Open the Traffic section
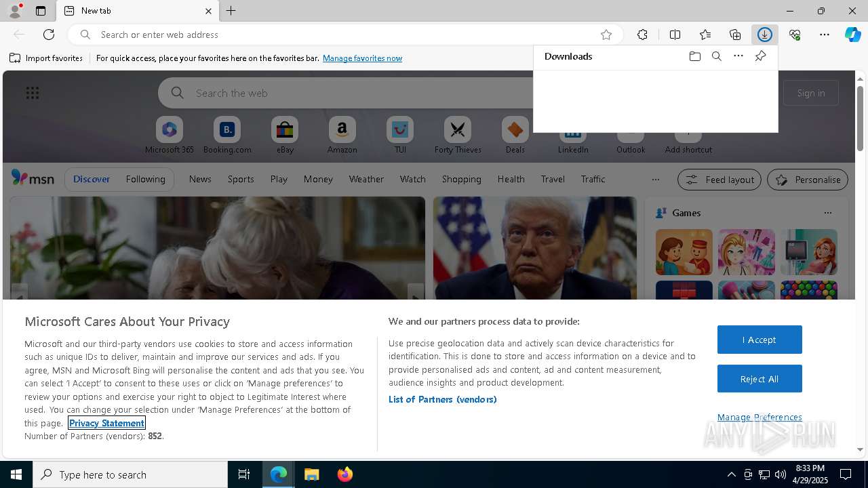 593,179
